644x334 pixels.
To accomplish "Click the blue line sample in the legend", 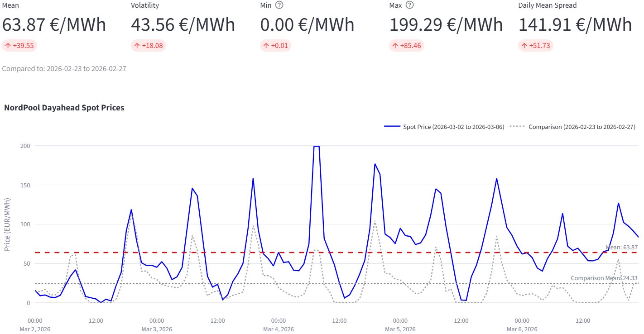I will [392, 127].
